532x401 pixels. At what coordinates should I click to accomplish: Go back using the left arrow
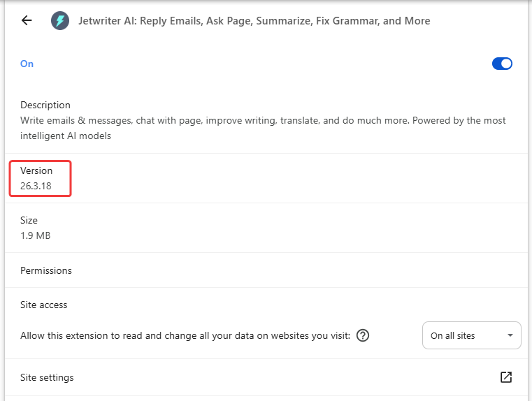click(27, 21)
